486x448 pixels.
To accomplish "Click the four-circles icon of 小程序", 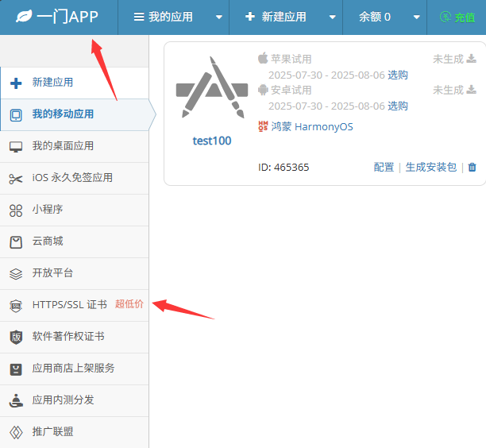I will tap(16, 210).
